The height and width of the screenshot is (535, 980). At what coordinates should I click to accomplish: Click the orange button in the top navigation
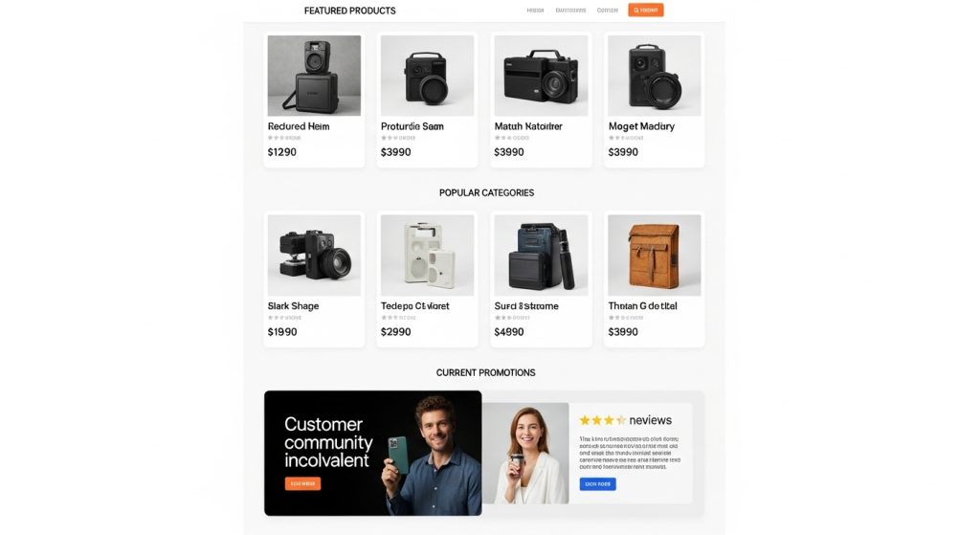click(x=646, y=10)
